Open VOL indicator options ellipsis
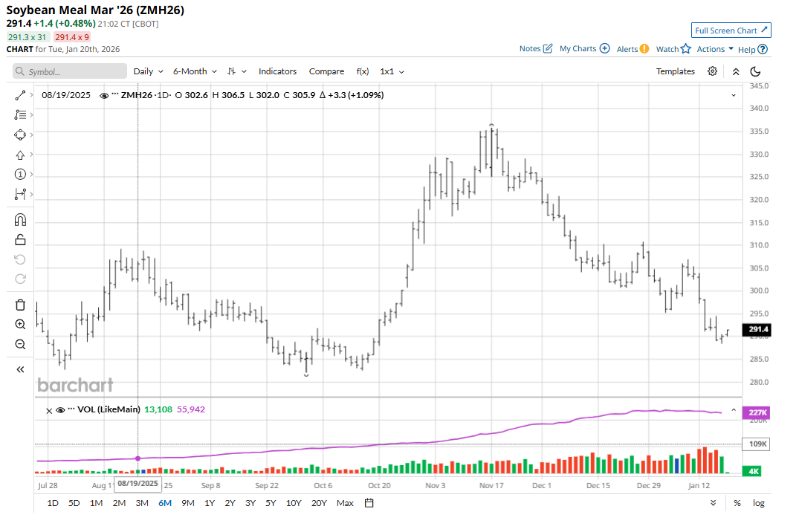Image resolution: width=799 pixels, height=532 pixels. [71, 409]
